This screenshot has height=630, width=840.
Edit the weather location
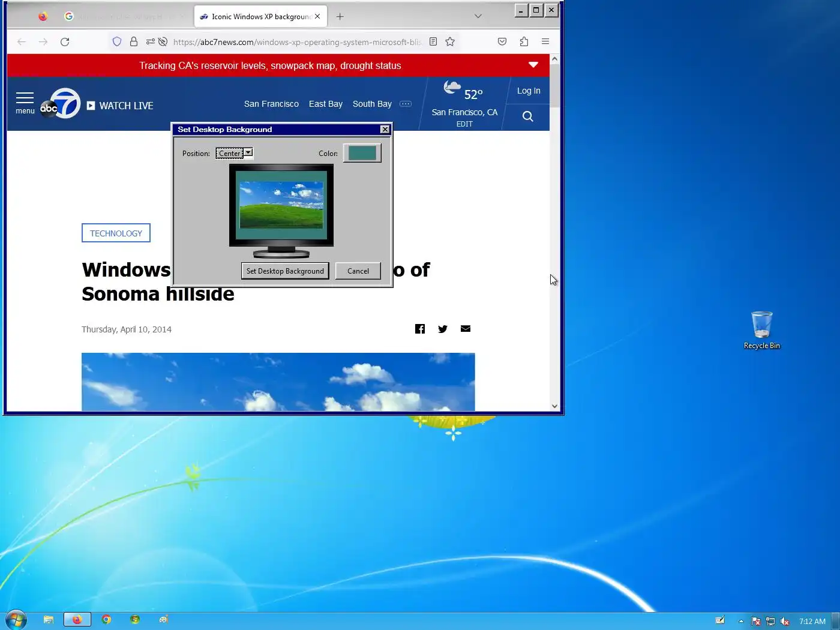(464, 124)
